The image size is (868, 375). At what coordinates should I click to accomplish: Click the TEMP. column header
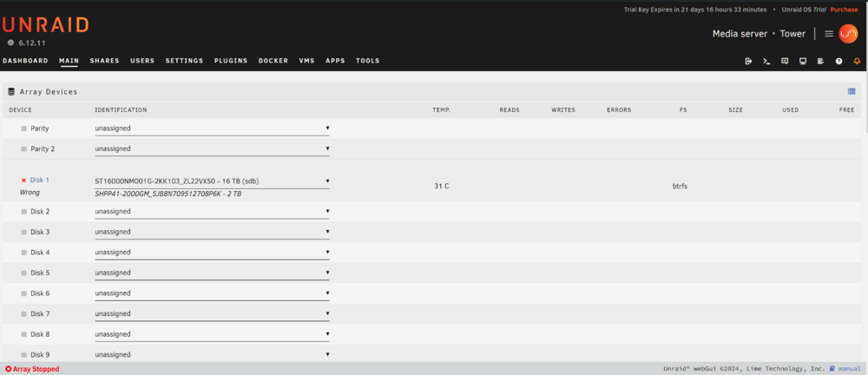coord(441,110)
